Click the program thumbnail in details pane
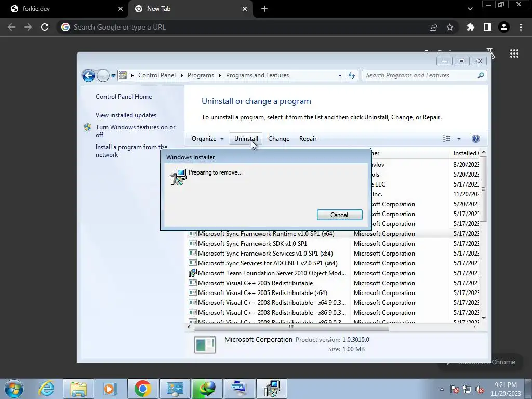 click(205, 344)
